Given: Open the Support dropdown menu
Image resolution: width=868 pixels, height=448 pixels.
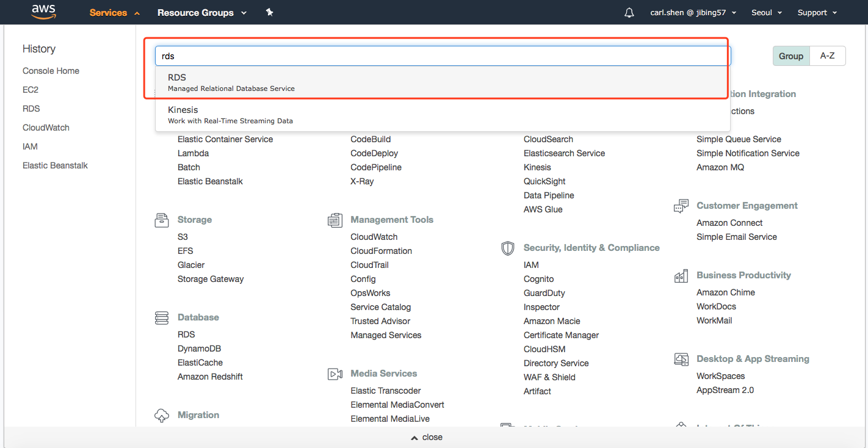Looking at the screenshot, I should [817, 13].
